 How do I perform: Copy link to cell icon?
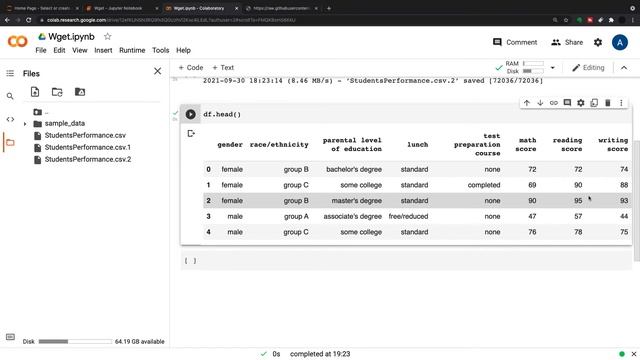click(553, 103)
